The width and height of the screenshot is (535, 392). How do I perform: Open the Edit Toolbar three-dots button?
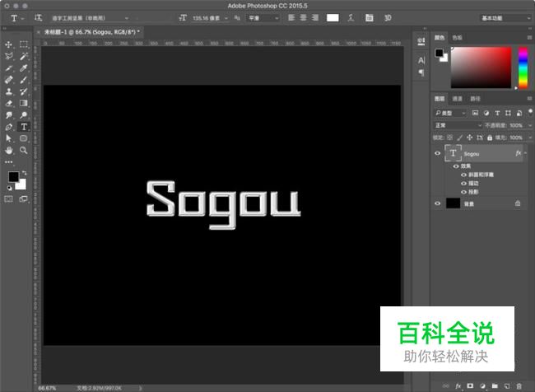(8, 162)
